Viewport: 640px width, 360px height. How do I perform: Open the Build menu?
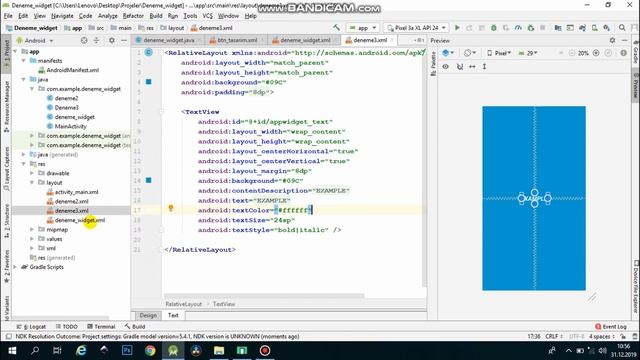click(156, 16)
